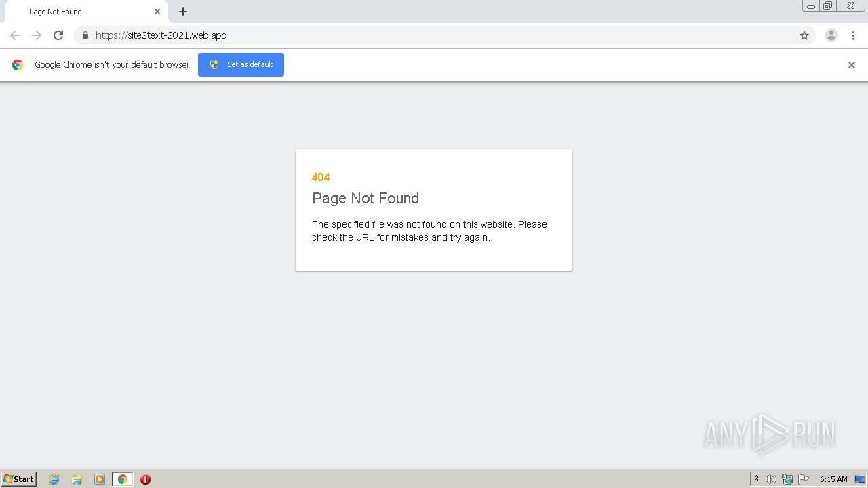Screen dimensions: 868x488
Task: Click the browser back arrow
Action: point(15,35)
